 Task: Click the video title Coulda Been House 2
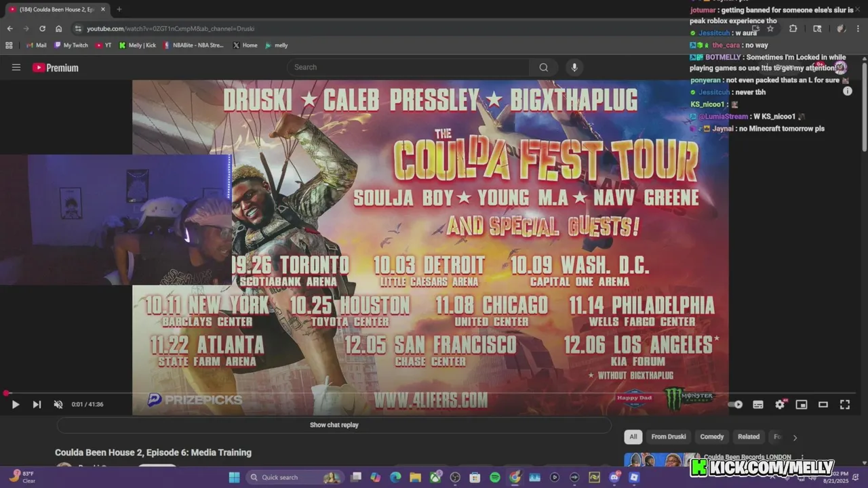[x=153, y=453]
